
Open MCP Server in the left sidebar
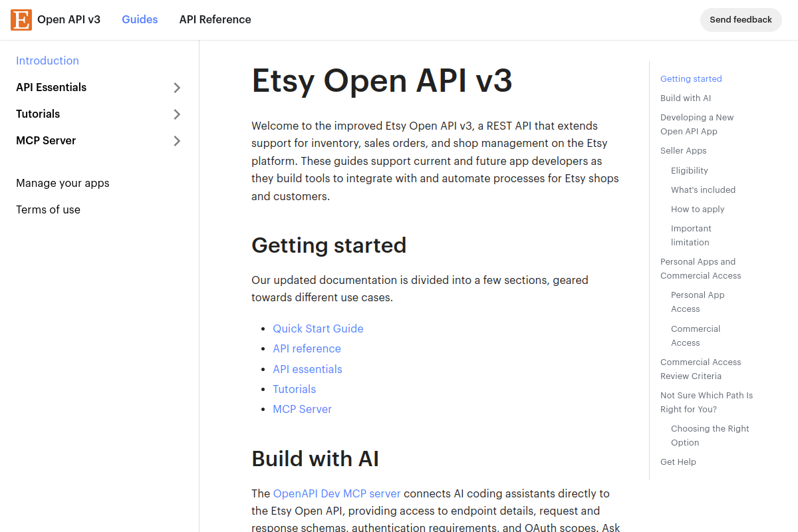(46, 140)
